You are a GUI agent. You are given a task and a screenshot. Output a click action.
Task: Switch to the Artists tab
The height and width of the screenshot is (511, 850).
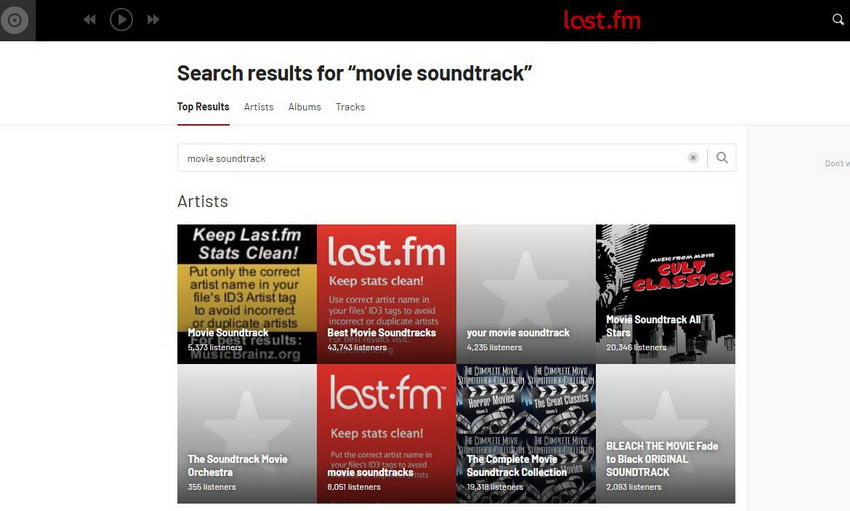[x=259, y=107]
